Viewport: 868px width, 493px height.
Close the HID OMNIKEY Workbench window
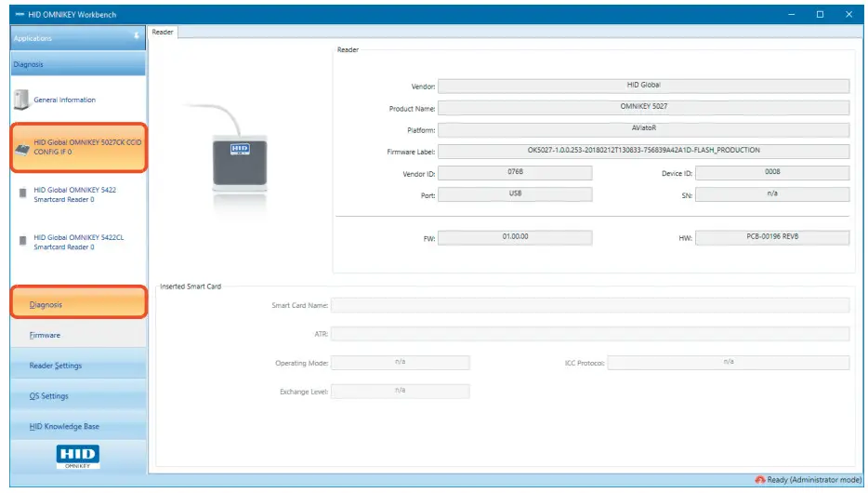click(848, 14)
